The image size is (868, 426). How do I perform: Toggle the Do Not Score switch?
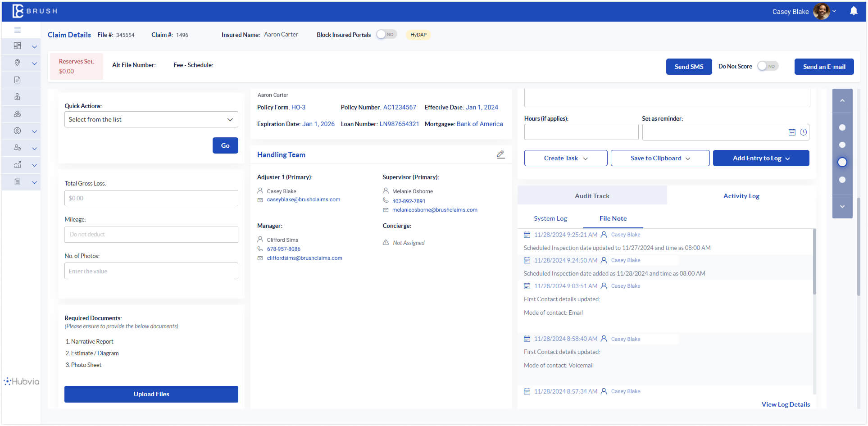[767, 66]
